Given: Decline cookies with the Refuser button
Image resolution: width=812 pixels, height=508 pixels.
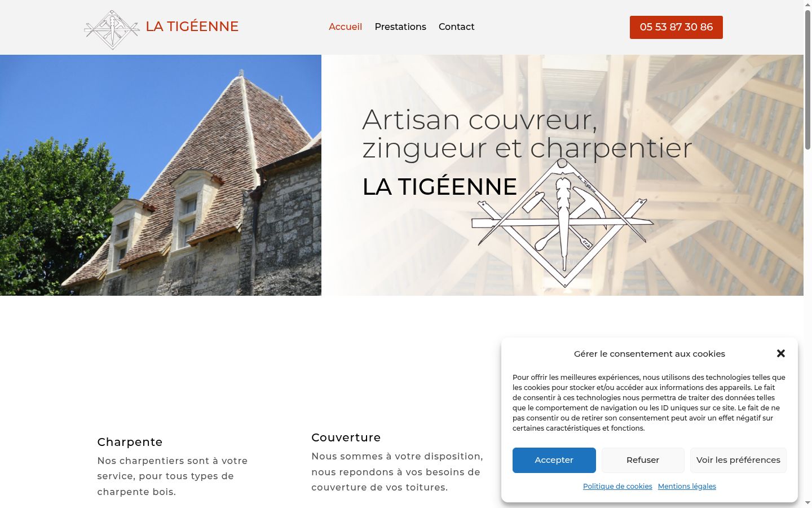Looking at the screenshot, I should click(x=643, y=460).
